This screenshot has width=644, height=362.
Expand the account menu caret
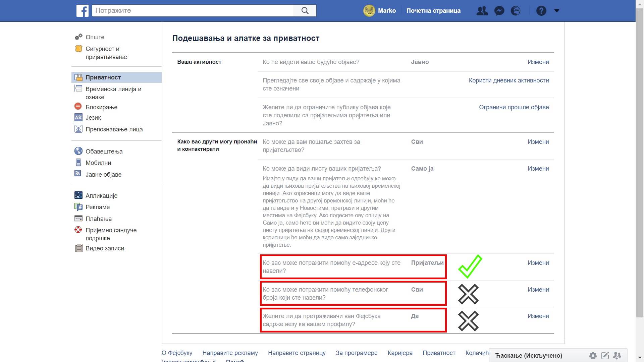(x=556, y=10)
